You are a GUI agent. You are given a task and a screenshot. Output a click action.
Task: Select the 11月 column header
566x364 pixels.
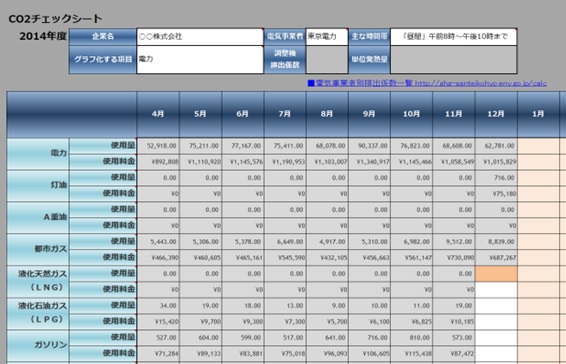(454, 114)
